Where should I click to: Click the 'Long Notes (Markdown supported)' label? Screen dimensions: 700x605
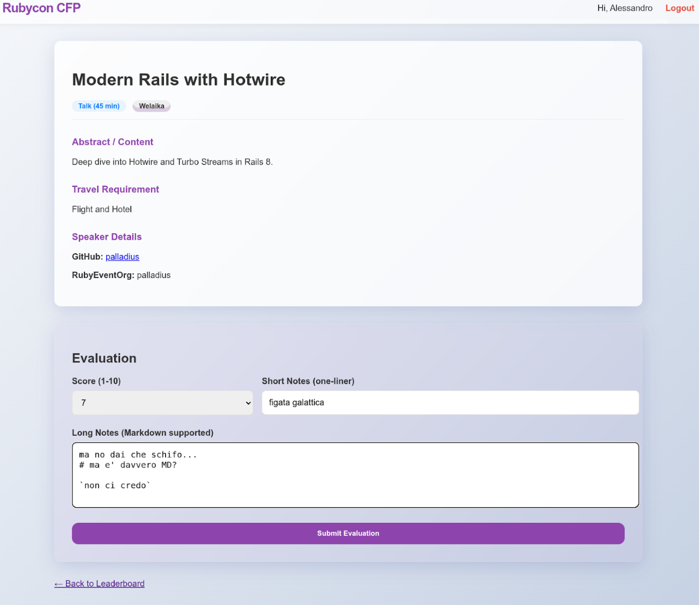(143, 433)
